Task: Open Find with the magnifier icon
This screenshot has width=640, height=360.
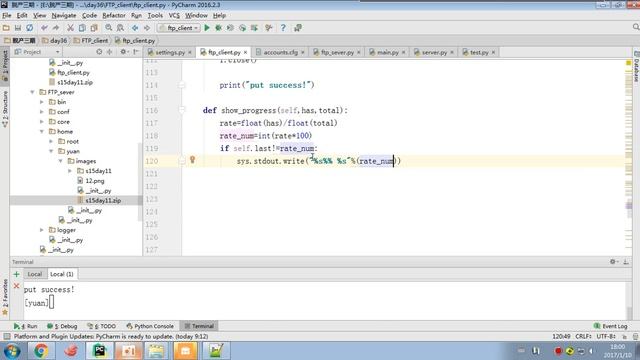Action: click(x=109, y=28)
